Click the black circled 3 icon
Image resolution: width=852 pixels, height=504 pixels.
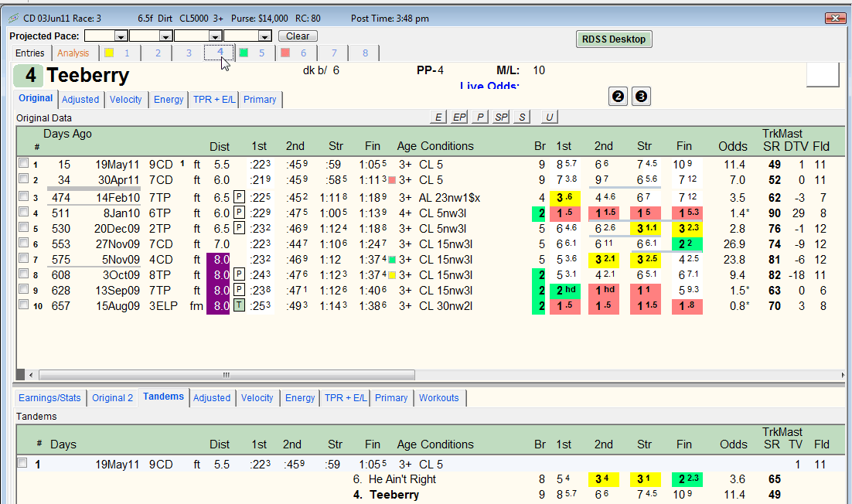pos(641,96)
